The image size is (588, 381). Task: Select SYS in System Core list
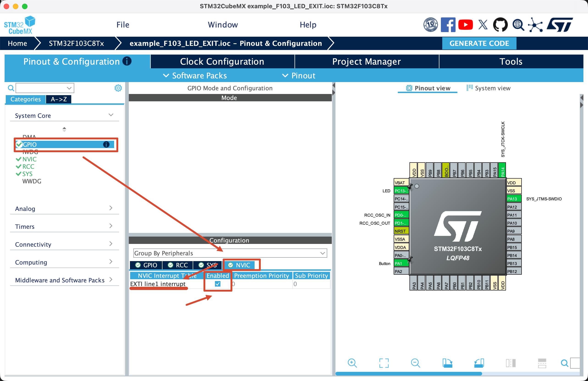coord(27,174)
